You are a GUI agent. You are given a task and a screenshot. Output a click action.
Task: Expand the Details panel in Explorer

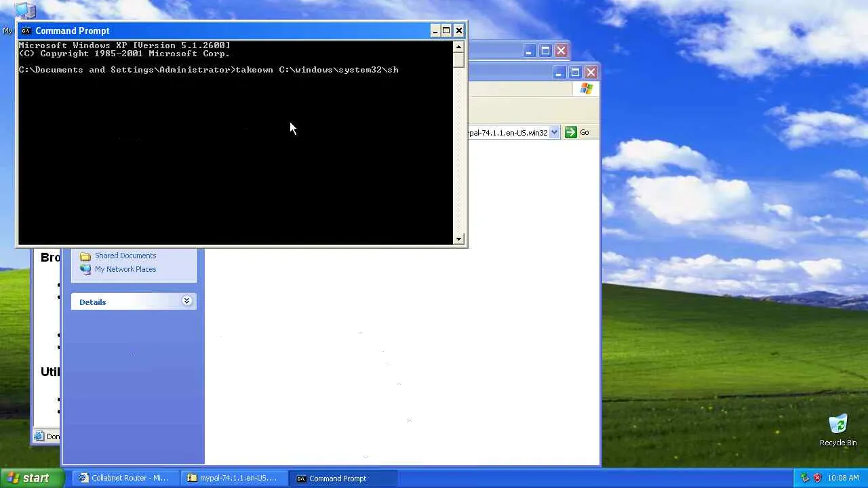[x=187, y=301]
